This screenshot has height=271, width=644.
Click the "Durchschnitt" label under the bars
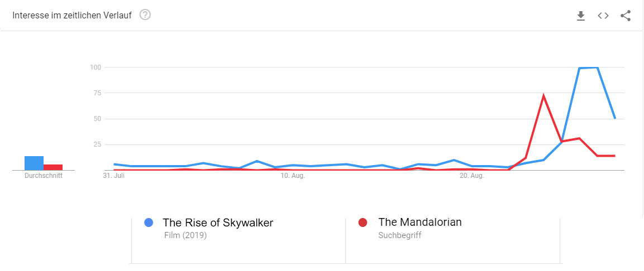(44, 176)
